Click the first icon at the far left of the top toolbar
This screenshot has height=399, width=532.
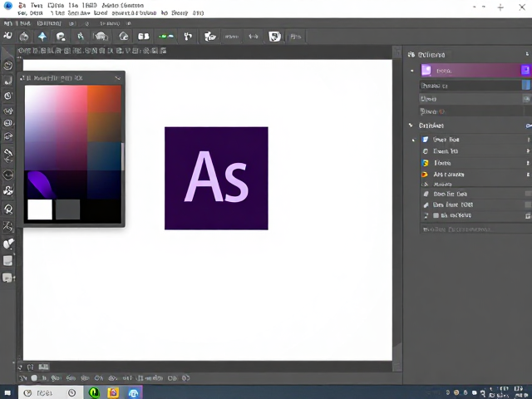pyautogui.click(x=7, y=36)
